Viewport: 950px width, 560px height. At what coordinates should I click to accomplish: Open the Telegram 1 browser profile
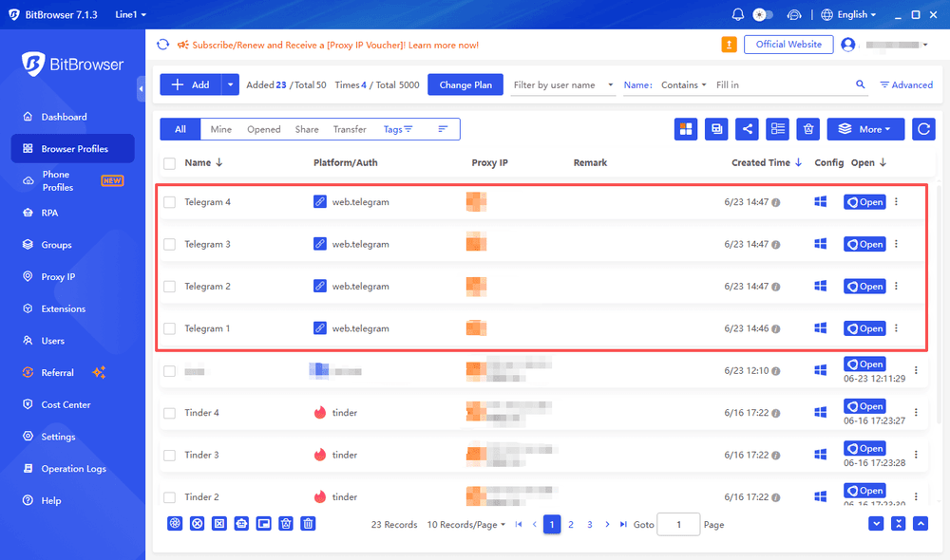(x=864, y=328)
